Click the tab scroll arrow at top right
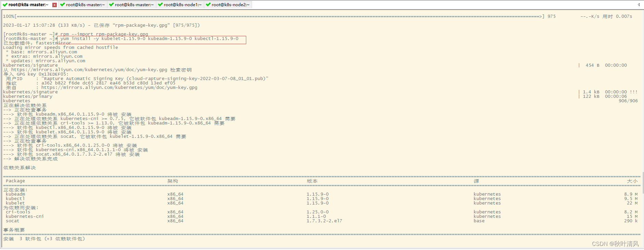The image size is (644, 250). pyautogui.click(x=639, y=5)
